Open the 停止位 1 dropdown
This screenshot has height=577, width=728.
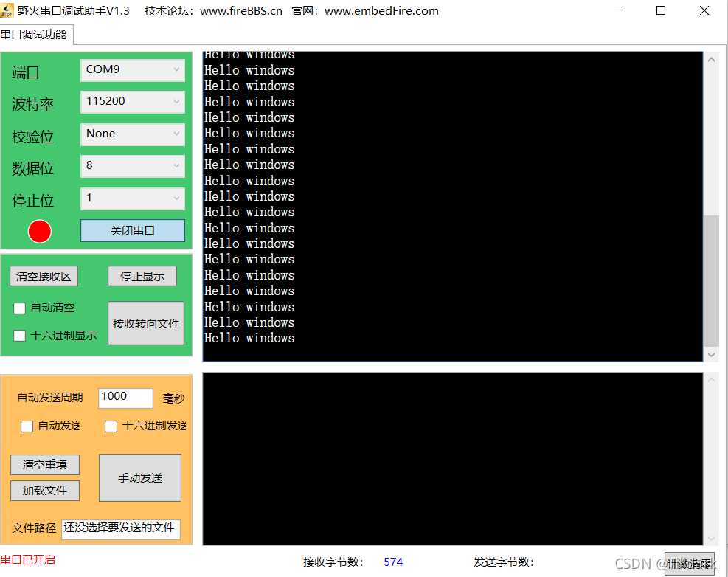pyautogui.click(x=133, y=198)
